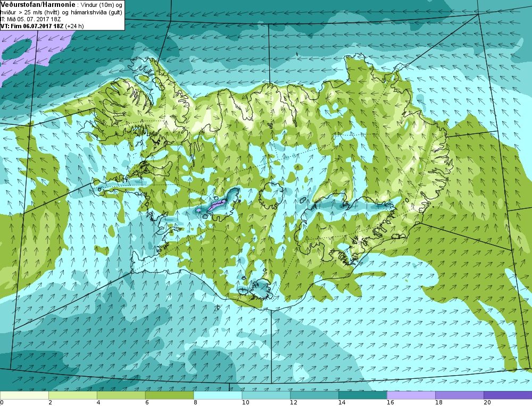532x406 pixels.
Task: Click the legend scale label '10'
Action: [246, 403]
